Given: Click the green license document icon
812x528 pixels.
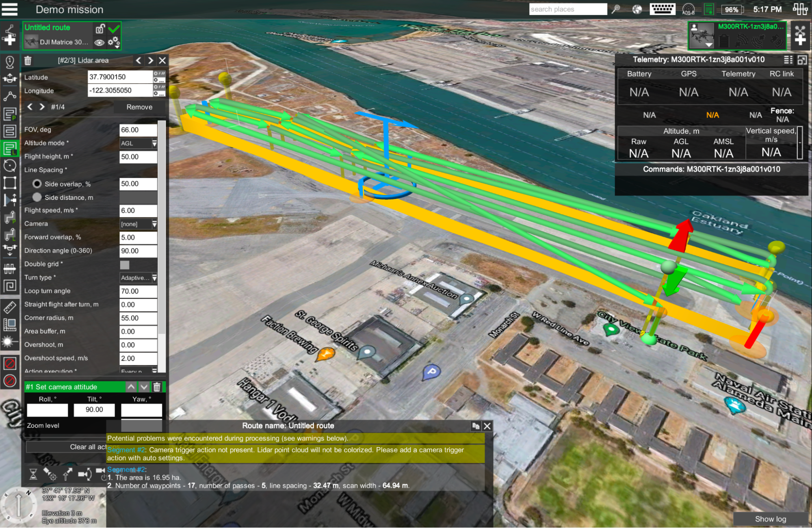Looking at the screenshot, I should coord(709,9).
